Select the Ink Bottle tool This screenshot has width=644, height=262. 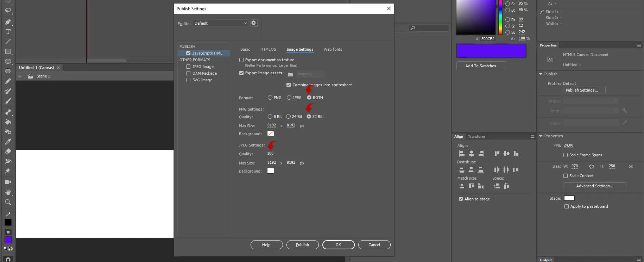point(8,132)
